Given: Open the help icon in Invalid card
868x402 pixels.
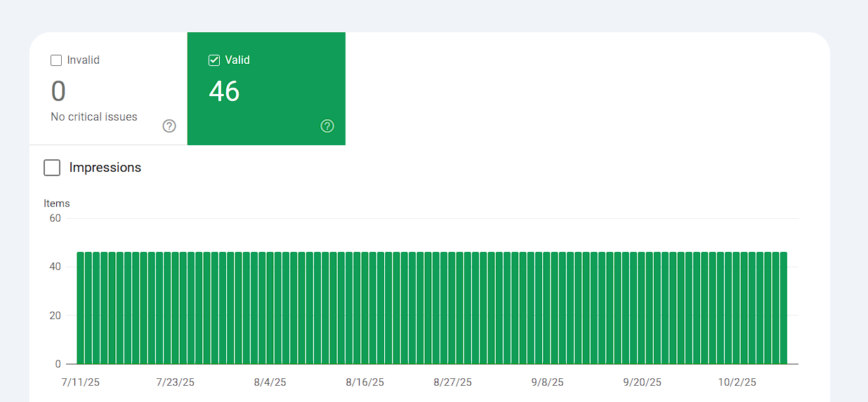Looking at the screenshot, I should click(x=169, y=126).
